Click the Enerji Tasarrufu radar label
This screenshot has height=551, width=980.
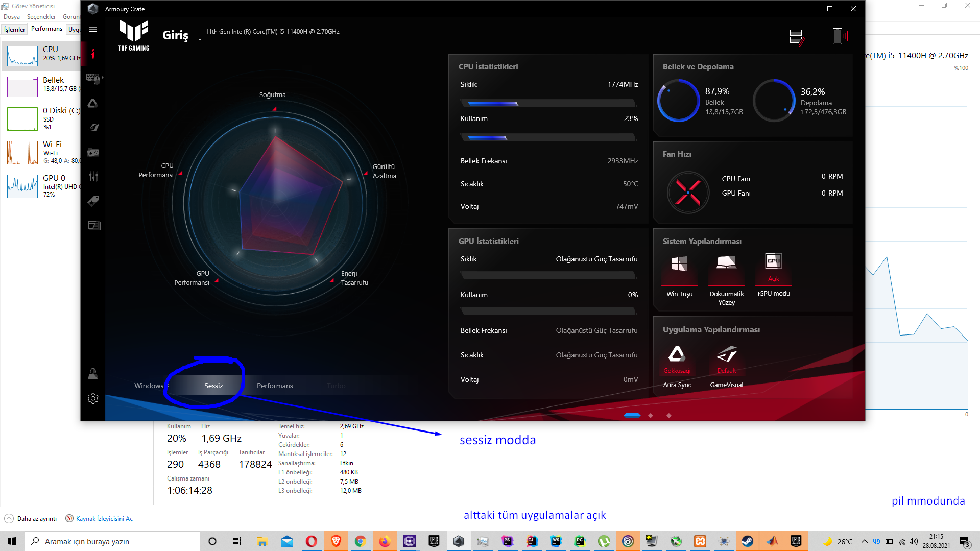click(x=354, y=278)
